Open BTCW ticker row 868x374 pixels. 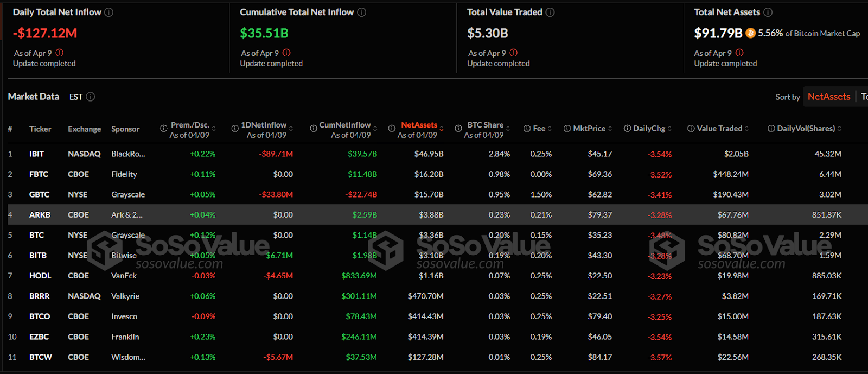click(41, 357)
